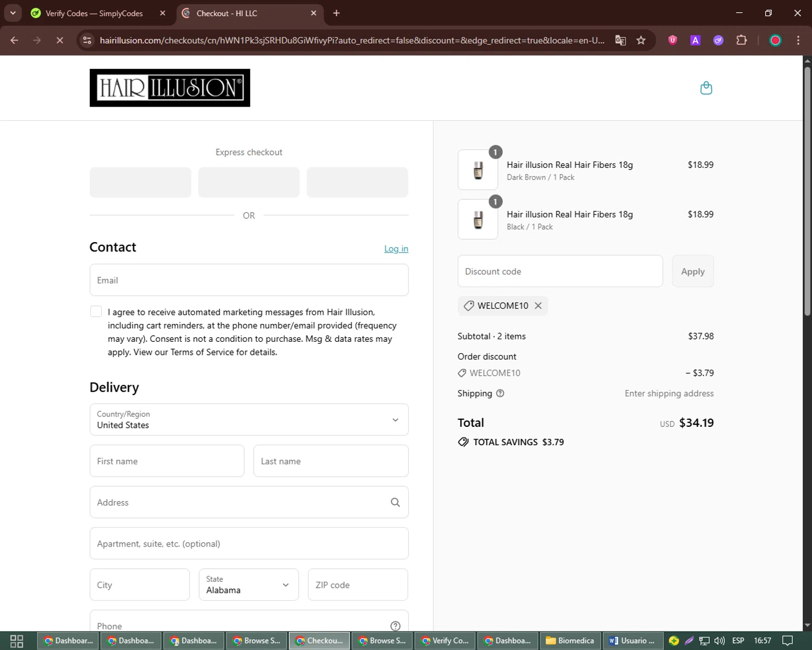Bookmark this page with the star icon
Viewport: 812px width, 650px height.
coord(641,40)
